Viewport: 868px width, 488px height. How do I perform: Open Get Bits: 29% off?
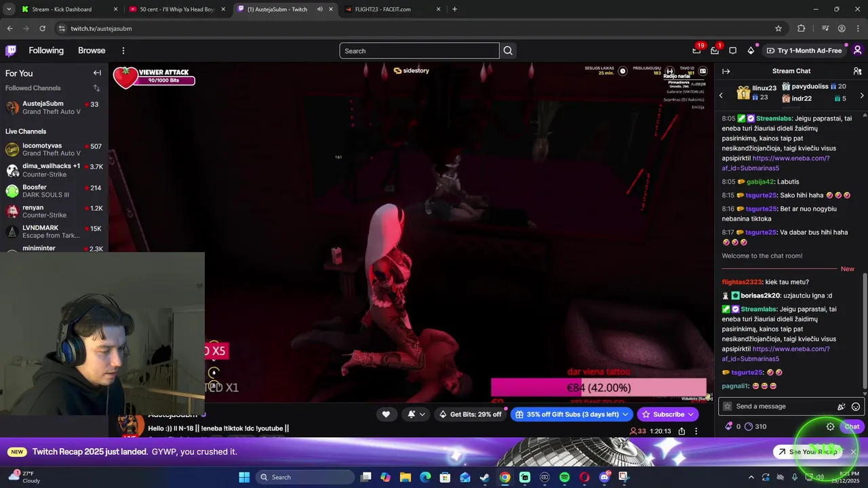pos(470,414)
